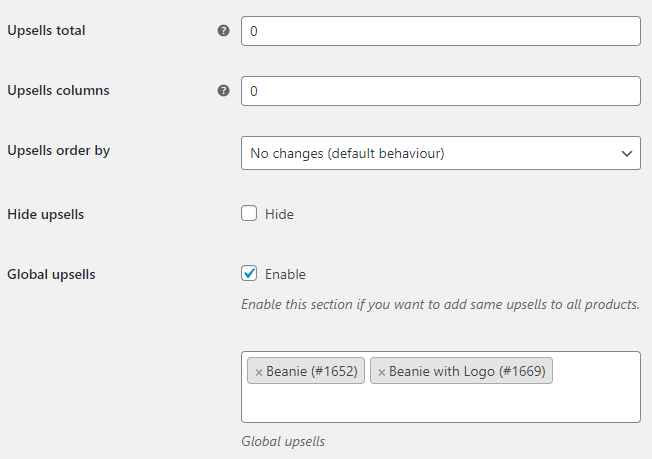Uncheck the Global upsells Enable checkbox
This screenshot has height=459, width=652.
[x=249, y=273]
